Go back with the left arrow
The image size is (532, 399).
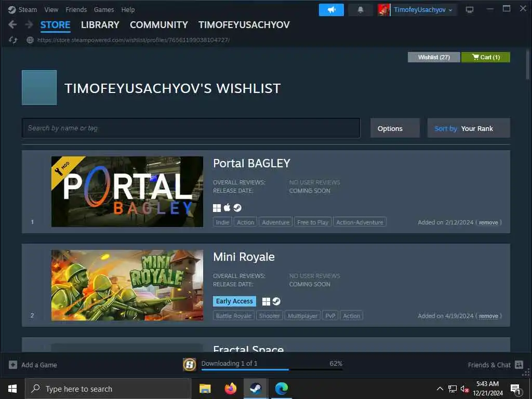tap(12, 24)
